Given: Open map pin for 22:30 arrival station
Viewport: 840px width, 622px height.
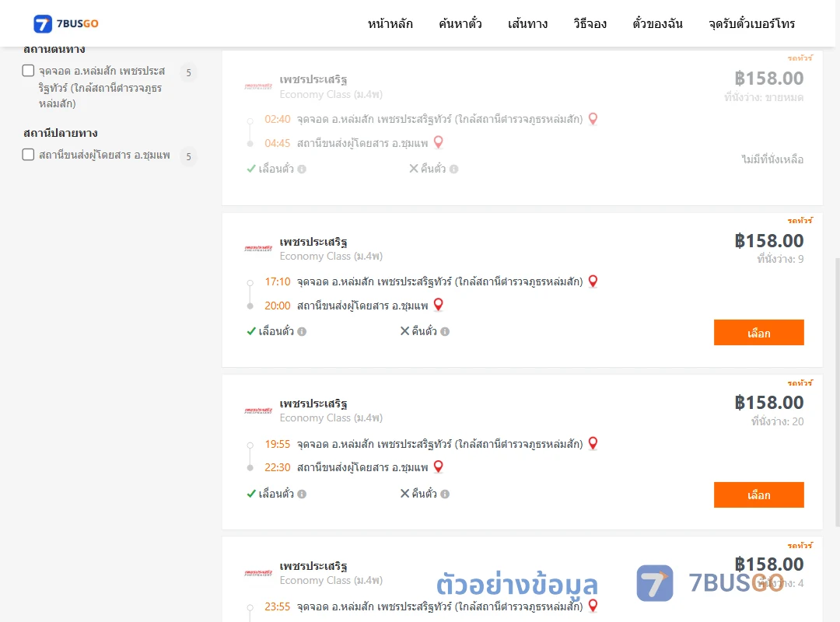Looking at the screenshot, I should pyautogui.click(x=438, y=466).
